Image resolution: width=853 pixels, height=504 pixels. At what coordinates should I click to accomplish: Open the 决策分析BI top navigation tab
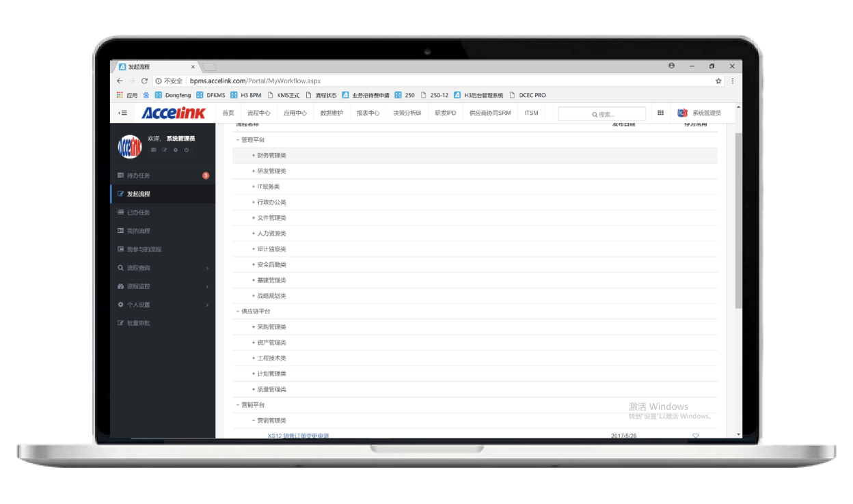407,113
